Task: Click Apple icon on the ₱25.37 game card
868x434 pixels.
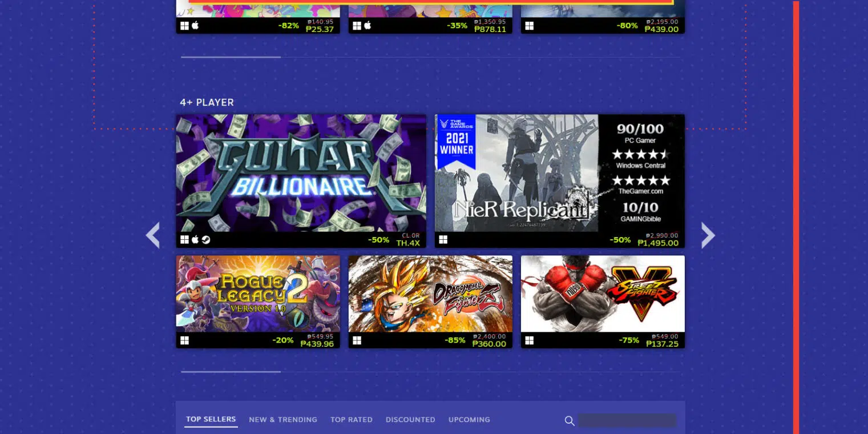Action: (x=195, y=26)
